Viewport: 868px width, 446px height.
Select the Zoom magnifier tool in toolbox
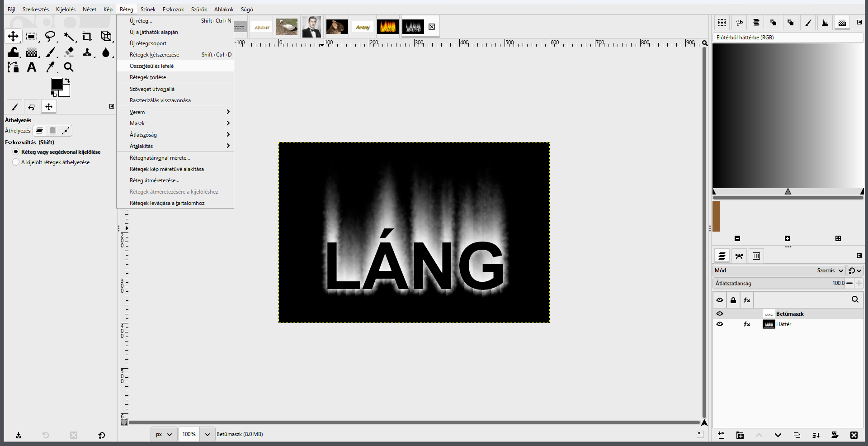(69, 67)
